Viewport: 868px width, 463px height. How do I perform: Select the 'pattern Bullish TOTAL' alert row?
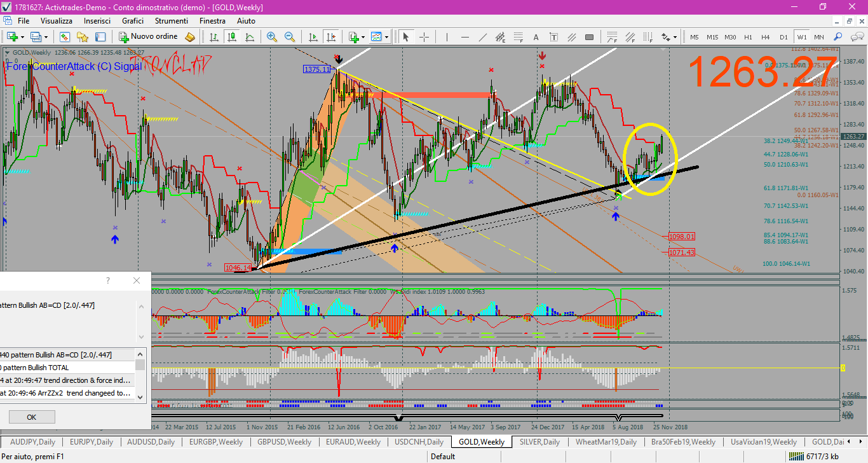coord(67,368)
